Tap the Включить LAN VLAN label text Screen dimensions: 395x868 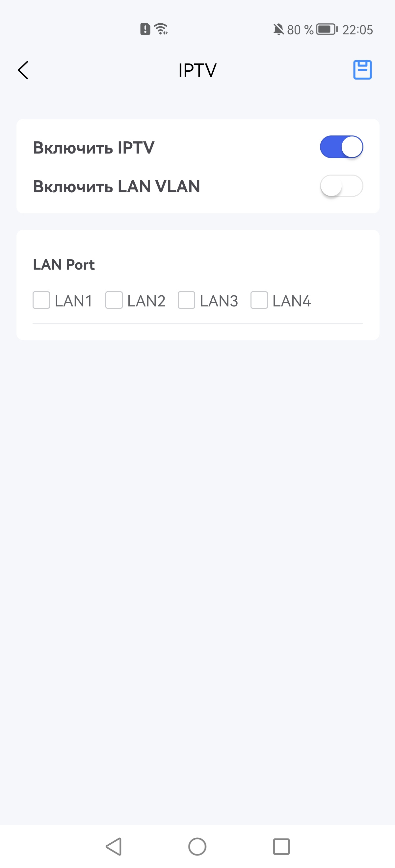tap(117, 186)
